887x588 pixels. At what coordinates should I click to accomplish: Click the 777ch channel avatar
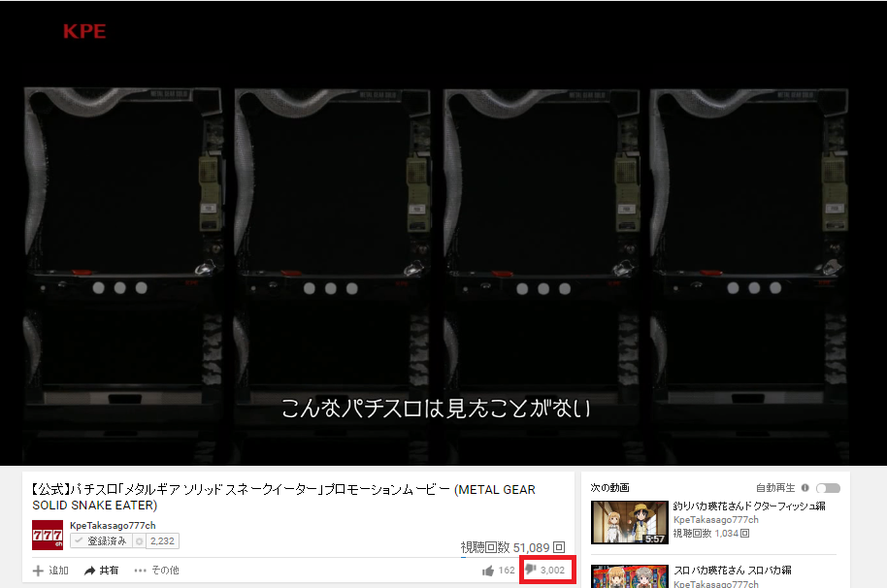click(48, 535)
